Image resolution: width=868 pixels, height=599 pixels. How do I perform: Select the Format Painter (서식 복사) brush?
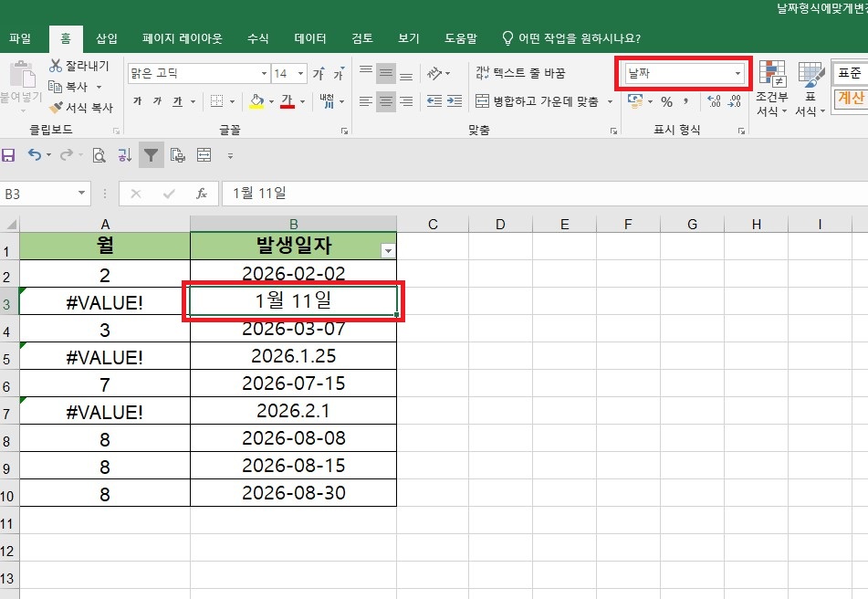(56, 108)
